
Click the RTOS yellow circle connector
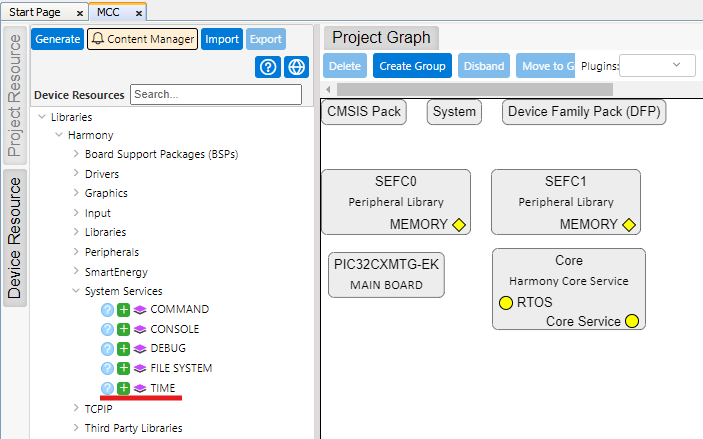click(x=505, y=302)
